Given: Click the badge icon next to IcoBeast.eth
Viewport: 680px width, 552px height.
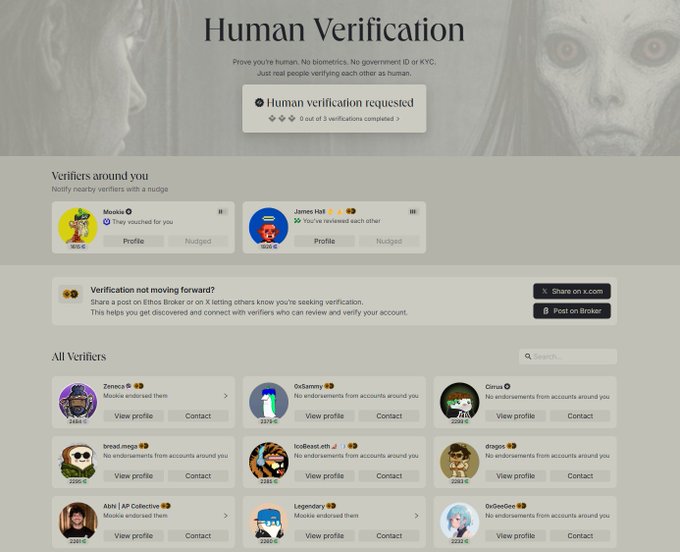Looking at the screenshot, I should click(353, 446).
